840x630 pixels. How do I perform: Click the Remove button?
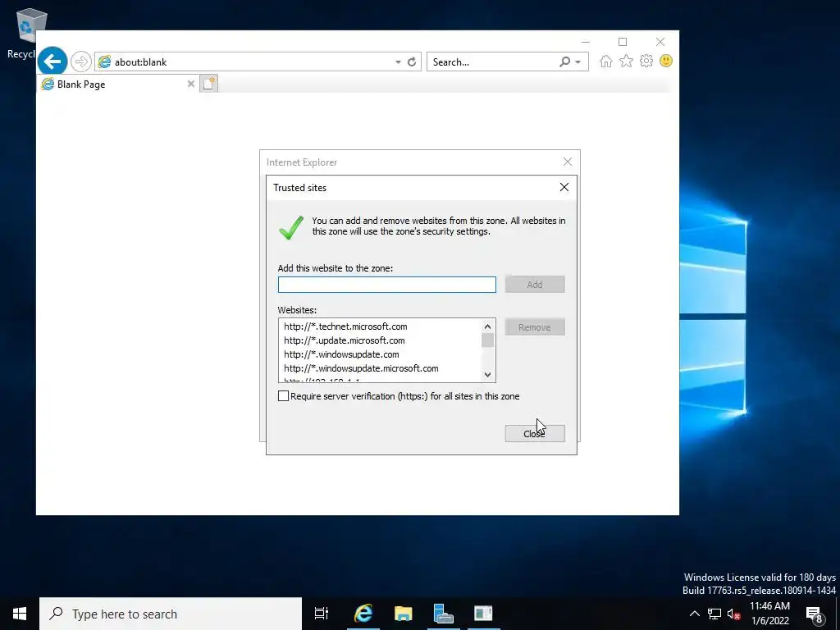(535, 327)
